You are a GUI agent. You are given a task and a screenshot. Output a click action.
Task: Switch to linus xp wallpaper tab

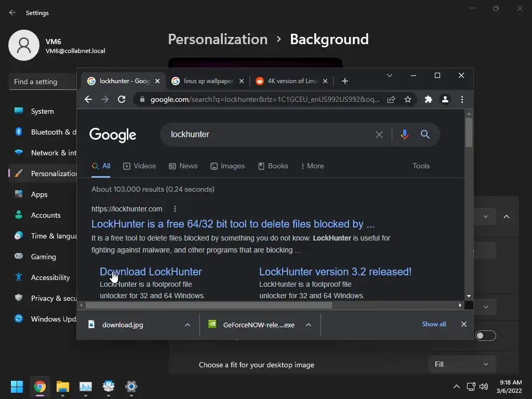coord(208,81)
